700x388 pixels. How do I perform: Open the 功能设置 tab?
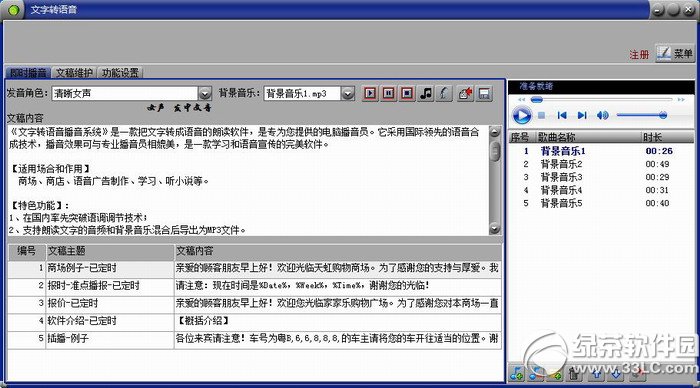click(x=120, y=72)
